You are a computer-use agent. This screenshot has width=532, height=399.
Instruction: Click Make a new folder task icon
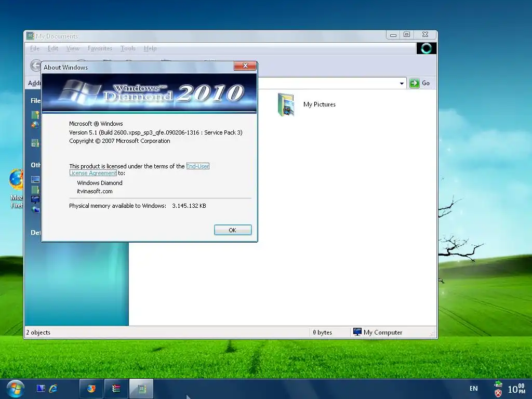coord(35,115)
